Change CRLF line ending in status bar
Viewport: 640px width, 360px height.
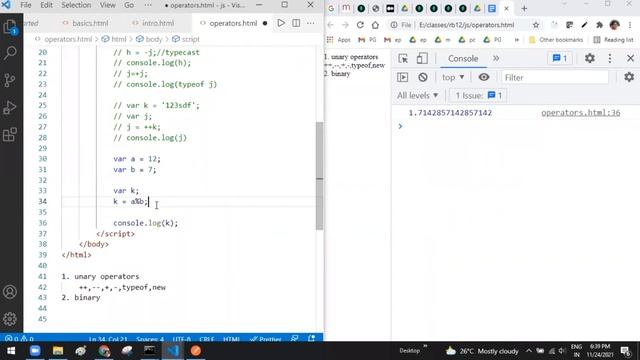pyautogui.click(x=207, y=339)
